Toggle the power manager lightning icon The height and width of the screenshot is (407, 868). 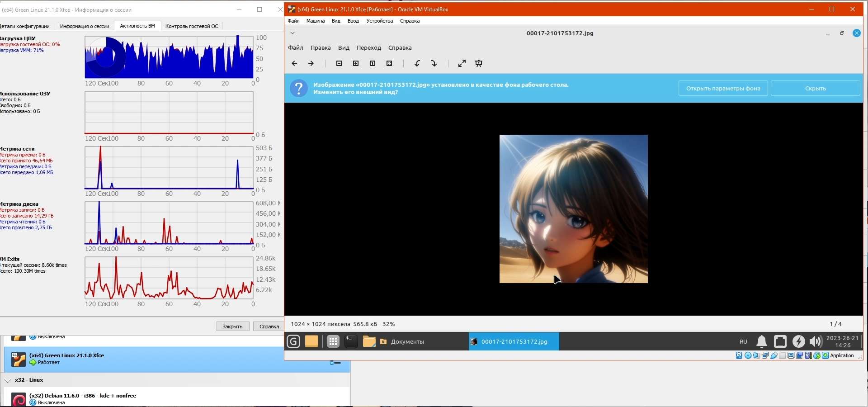[x=798, y=341]
